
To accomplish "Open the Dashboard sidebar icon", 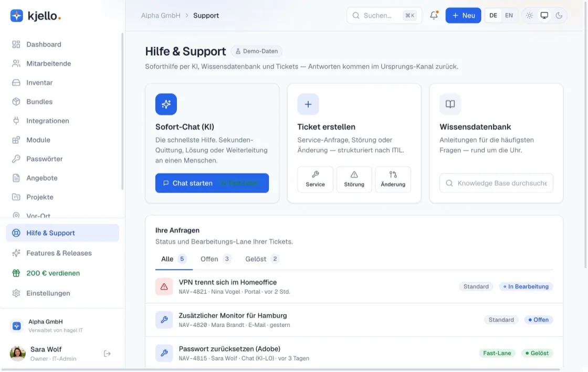I will pyautogui.click(x=16, y=44).
